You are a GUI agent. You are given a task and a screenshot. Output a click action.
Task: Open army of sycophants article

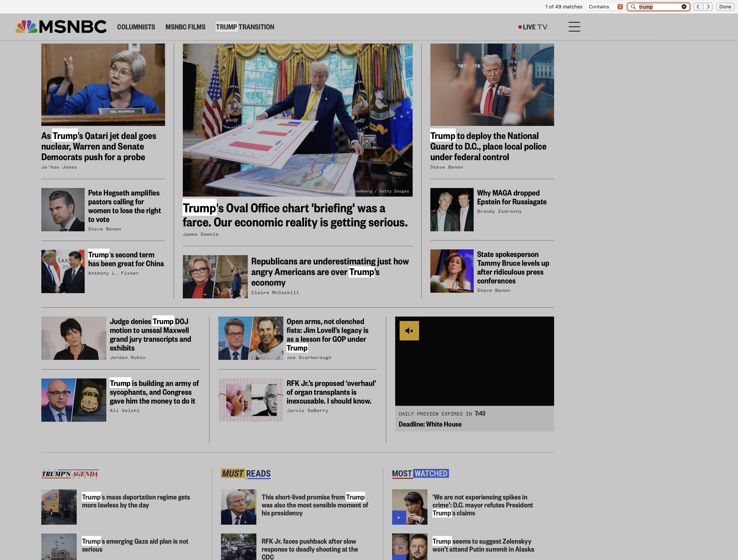click(154, 392)
